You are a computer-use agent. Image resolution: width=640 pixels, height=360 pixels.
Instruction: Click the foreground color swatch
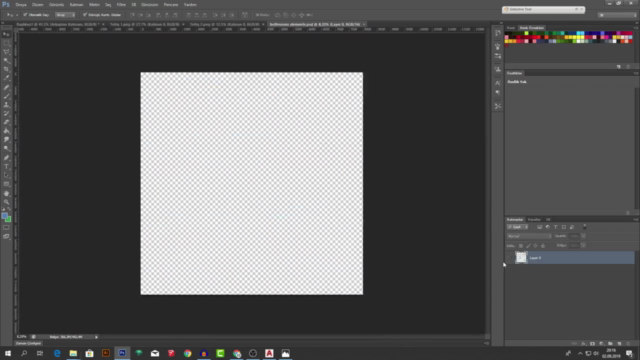[x=4, y=216]
